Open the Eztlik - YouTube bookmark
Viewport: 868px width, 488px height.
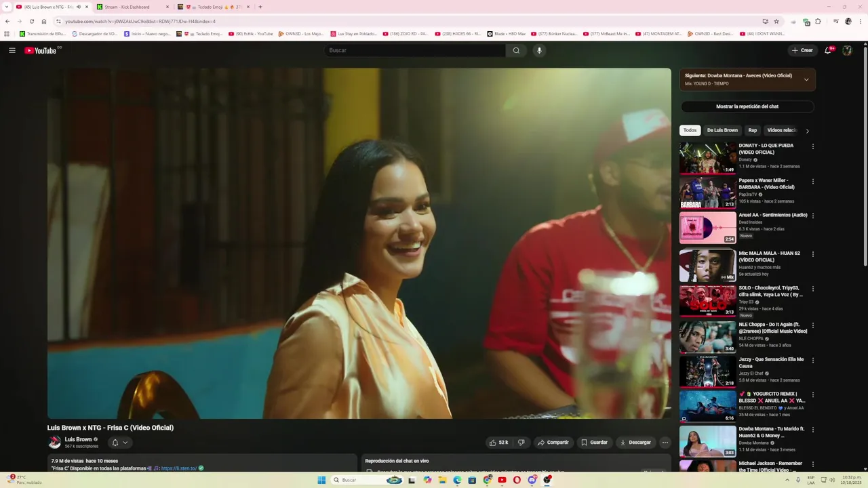point(251,33)
